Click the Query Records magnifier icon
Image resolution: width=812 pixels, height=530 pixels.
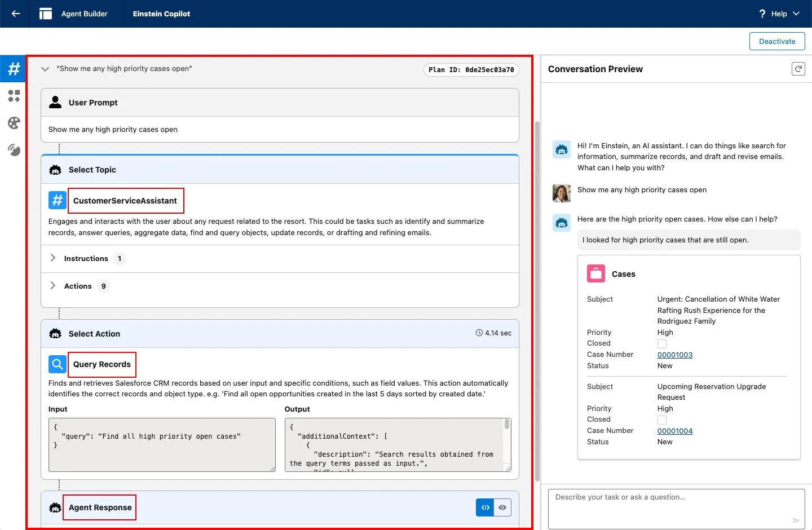click(58, 364)
